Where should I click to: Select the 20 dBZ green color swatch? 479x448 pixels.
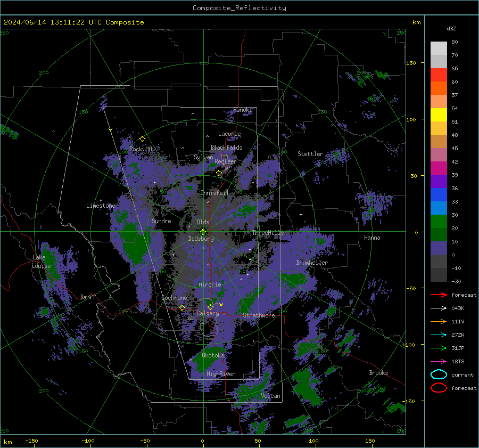click(439, 221)
